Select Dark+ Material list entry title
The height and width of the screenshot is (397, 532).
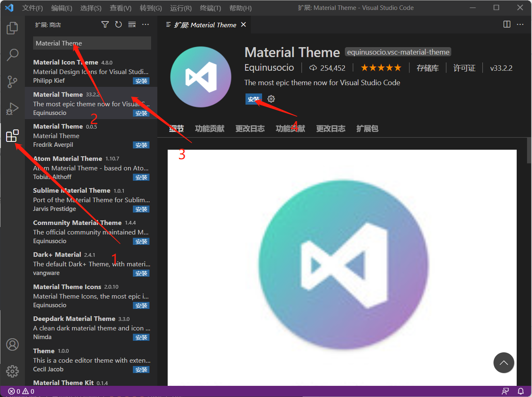(x=57, y=255)
